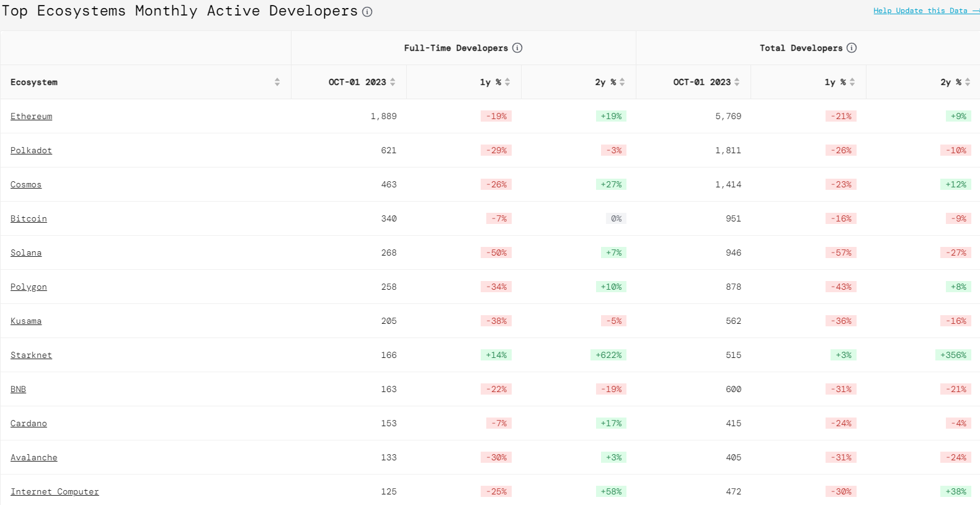Sort by Total Developers 2y % arrows
Image resolution: width=980 pixels, height=505 pixels.
tap(968, 82)
